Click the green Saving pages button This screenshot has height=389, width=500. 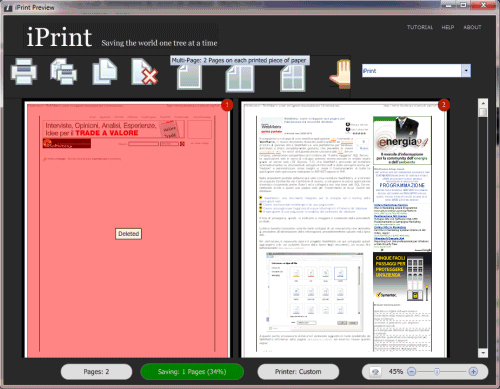point(192,372)
